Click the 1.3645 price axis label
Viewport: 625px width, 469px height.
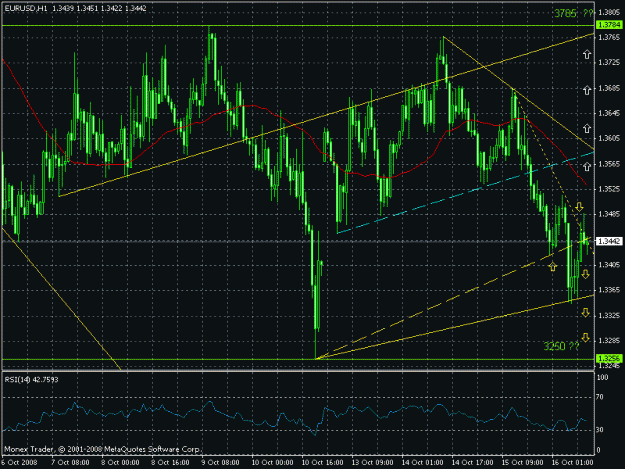tap(609, 114)
